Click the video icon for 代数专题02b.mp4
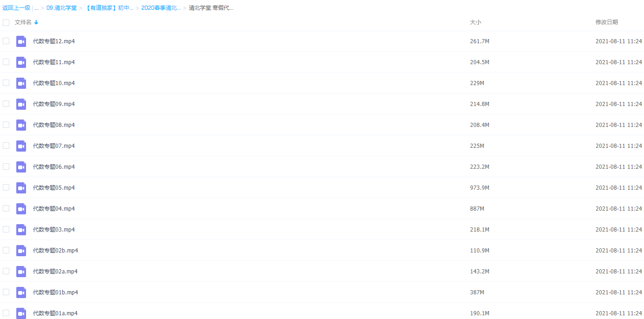This screenshot has height=319, width=644. tap(21, 251)
